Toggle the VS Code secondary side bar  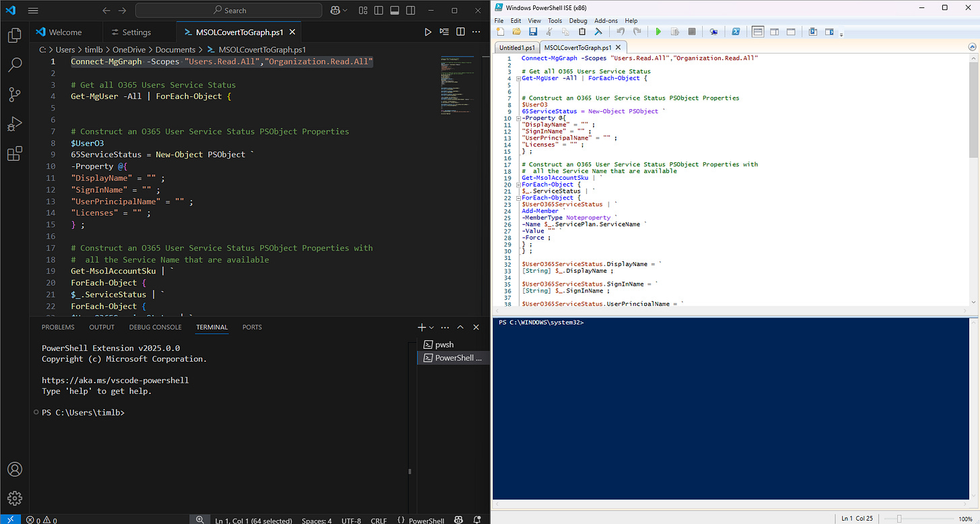click(x=410, y=11)
